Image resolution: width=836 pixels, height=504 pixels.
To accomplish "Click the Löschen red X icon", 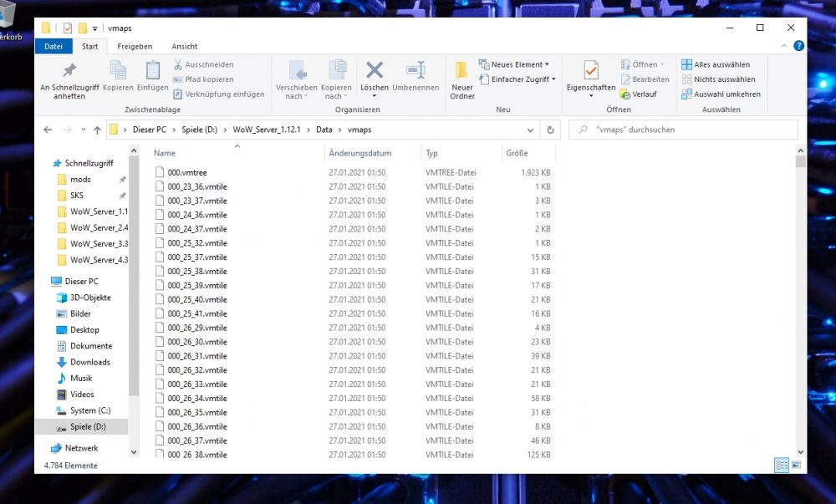I will (x=375, y=70).
